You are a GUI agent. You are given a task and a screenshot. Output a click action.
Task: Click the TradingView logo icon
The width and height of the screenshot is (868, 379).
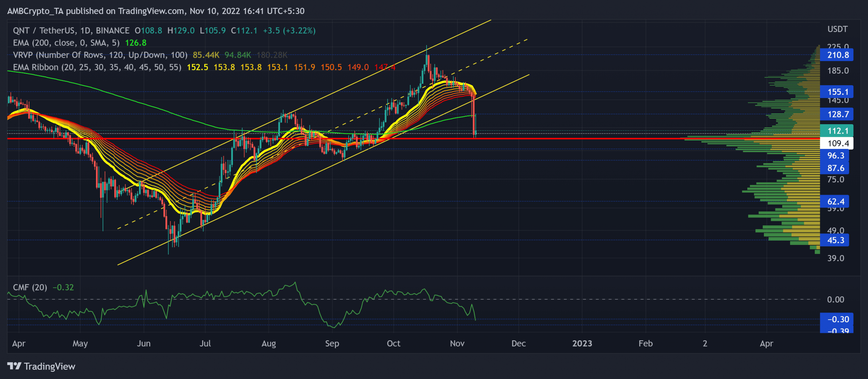14,366
